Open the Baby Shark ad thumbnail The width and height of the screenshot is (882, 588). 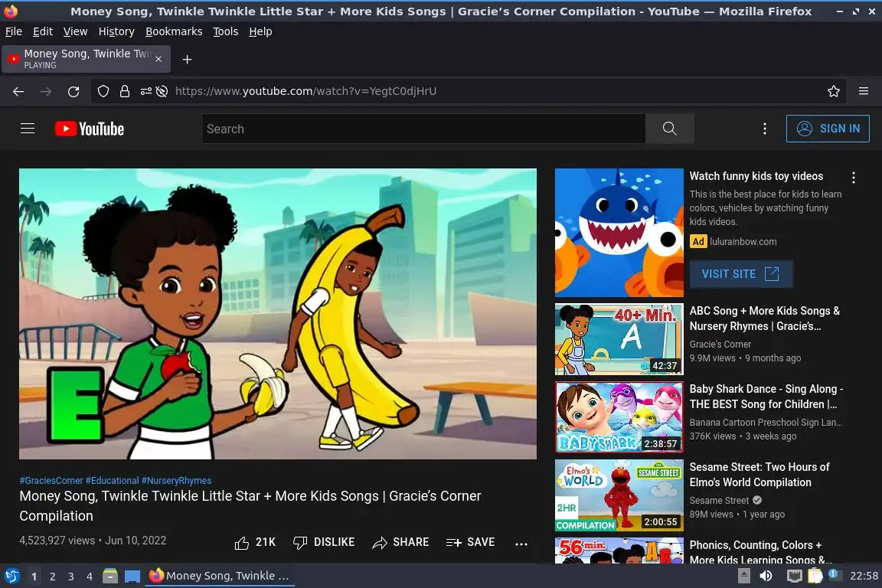tap(619, 233)
